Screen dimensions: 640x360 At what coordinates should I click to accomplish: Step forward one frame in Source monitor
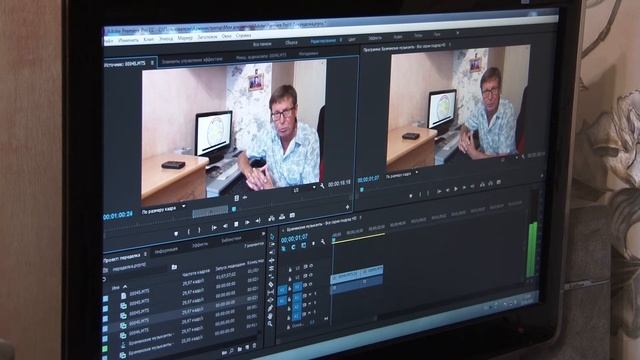tap(247, 223)
